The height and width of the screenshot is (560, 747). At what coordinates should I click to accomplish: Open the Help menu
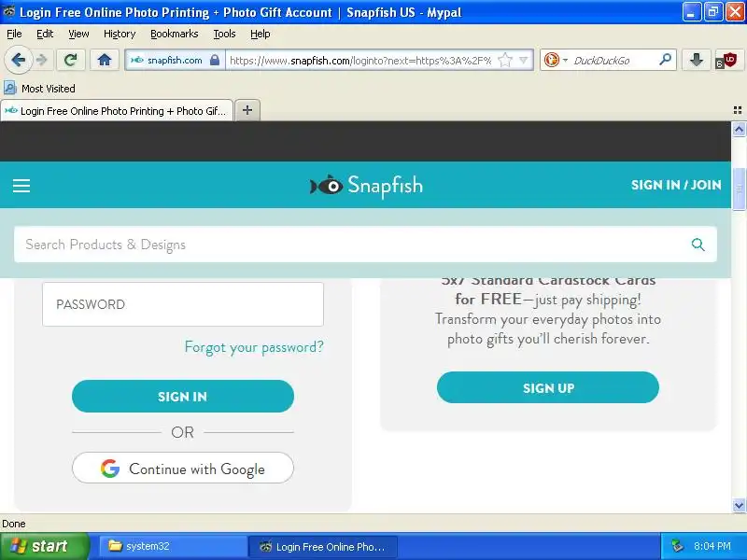261,34
